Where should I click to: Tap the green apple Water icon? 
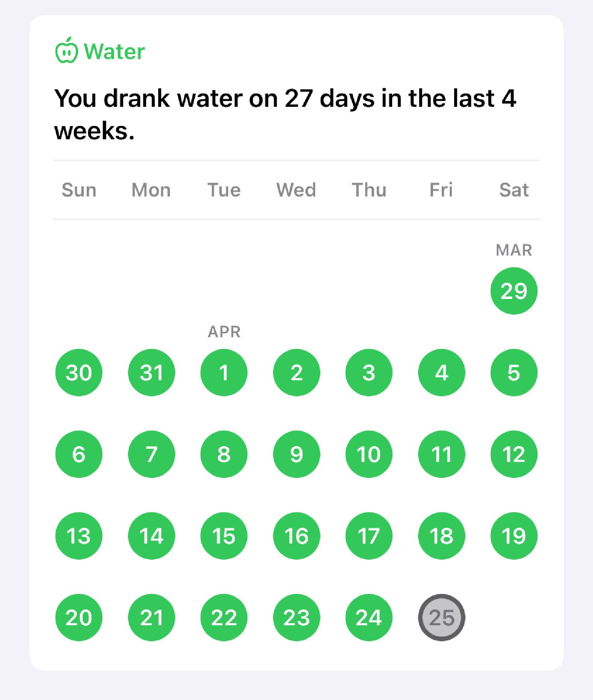coord(66,50)
